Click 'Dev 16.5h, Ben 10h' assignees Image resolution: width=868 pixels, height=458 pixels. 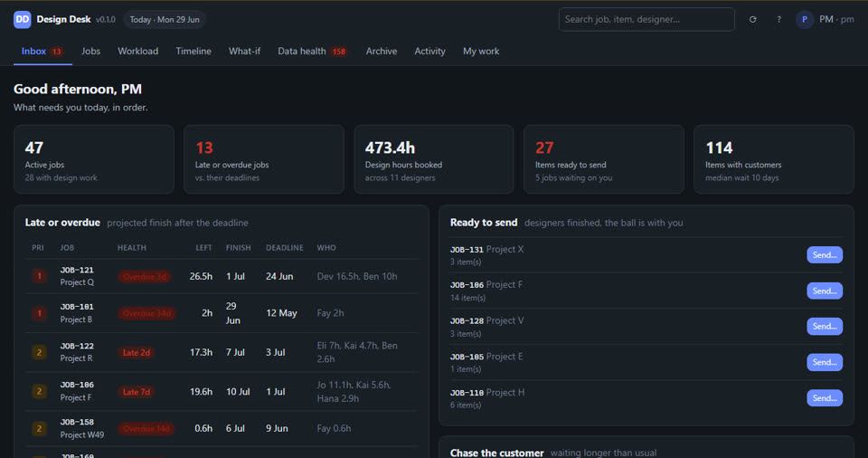(x=357, y=276)
